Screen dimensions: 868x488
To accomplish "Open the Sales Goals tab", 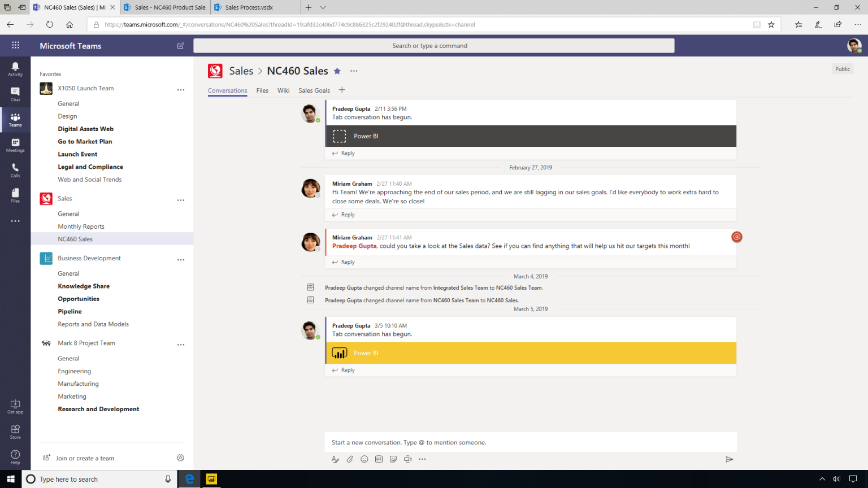I will [x=314, y=90].
